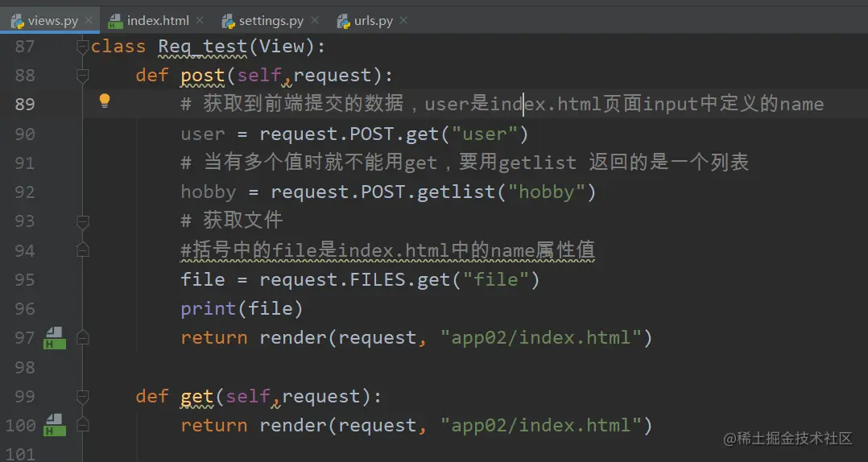Viewport: 868px width, 462px height.
Task: Click the fold end marker on line 94
Action: (x=82, y=250)
